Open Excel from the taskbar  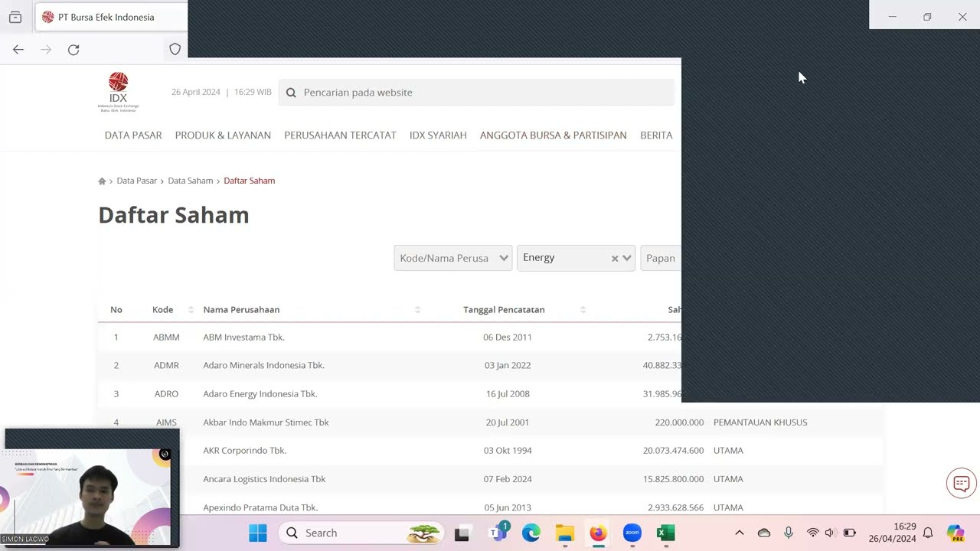(x=666, y=533)
